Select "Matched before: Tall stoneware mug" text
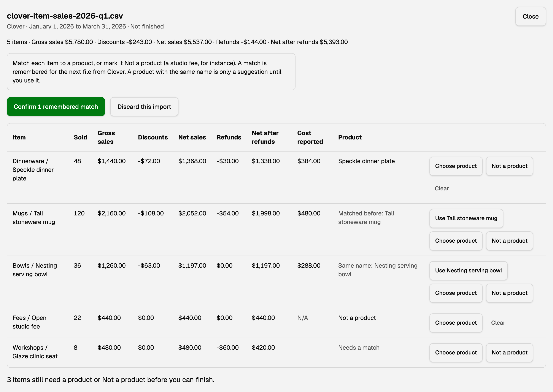Image resolution: width=553 pixels, height=392 pixels. [x=366, y=218]
